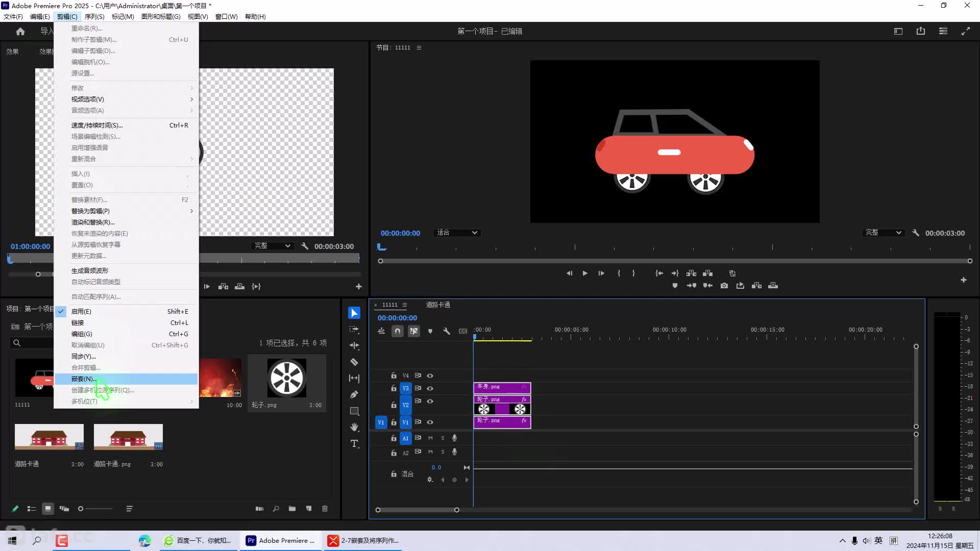Choose 同步(Y)... menu item
The height and width of the screenshot is (551, 980).
tap(126, 356)
